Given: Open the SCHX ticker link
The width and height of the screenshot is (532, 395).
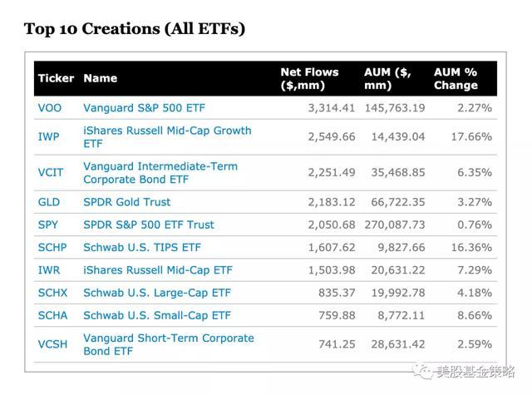Looking at the screenshot, I should 52,293.
